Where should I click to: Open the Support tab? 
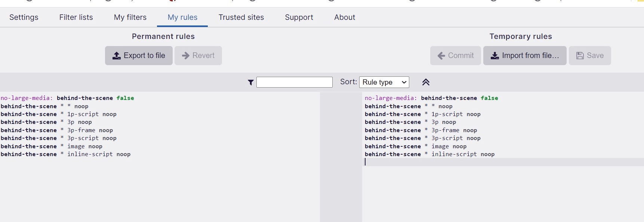299,17
